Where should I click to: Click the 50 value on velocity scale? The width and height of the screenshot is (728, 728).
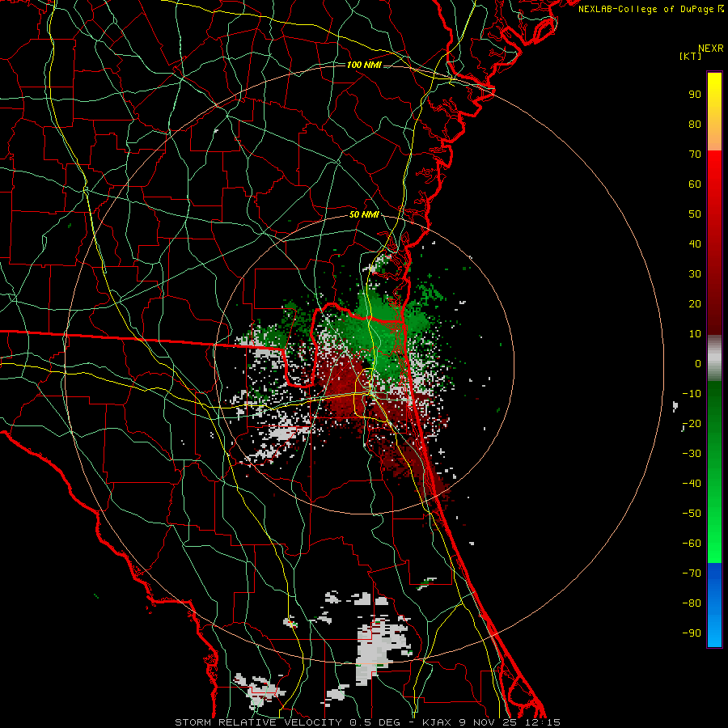pyautogui.click(x=695, y=214)
